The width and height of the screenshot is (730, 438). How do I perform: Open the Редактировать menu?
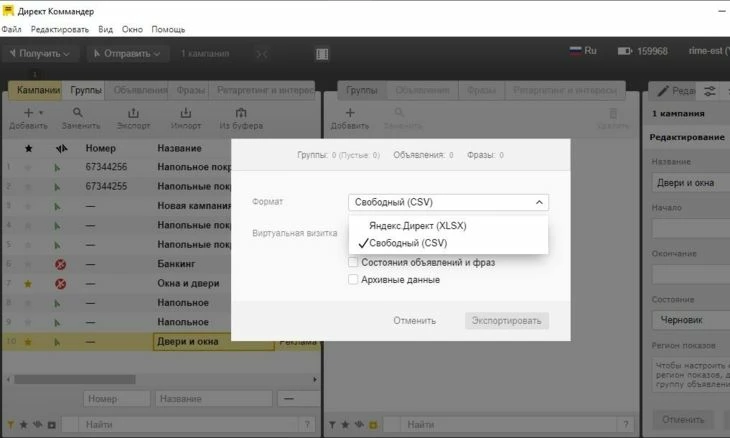click(x=60, y=29)
